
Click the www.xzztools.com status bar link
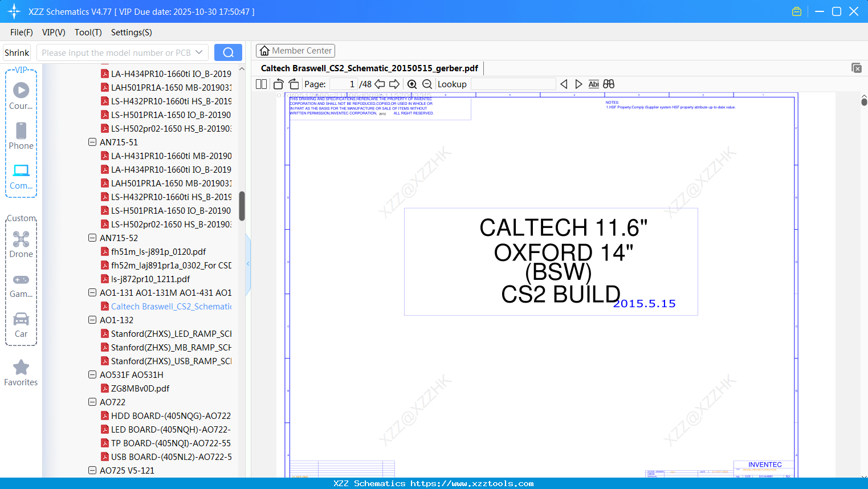472,483
